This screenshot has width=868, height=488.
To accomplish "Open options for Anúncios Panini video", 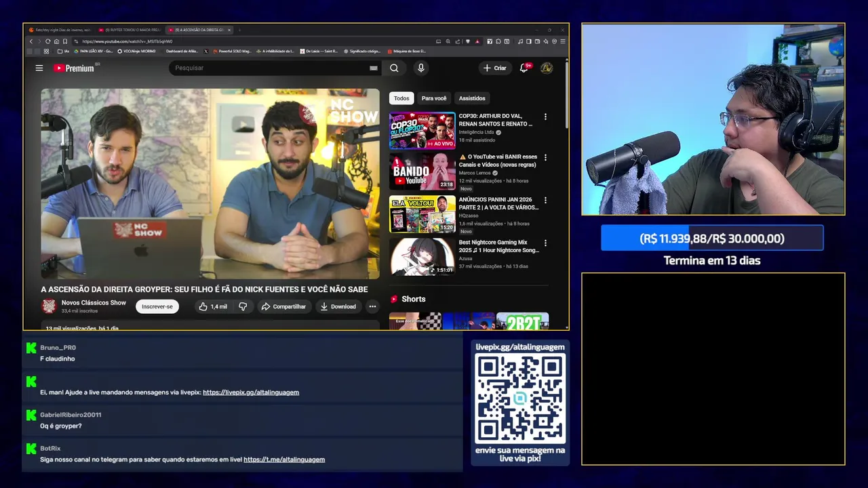I will coord(545,200).
